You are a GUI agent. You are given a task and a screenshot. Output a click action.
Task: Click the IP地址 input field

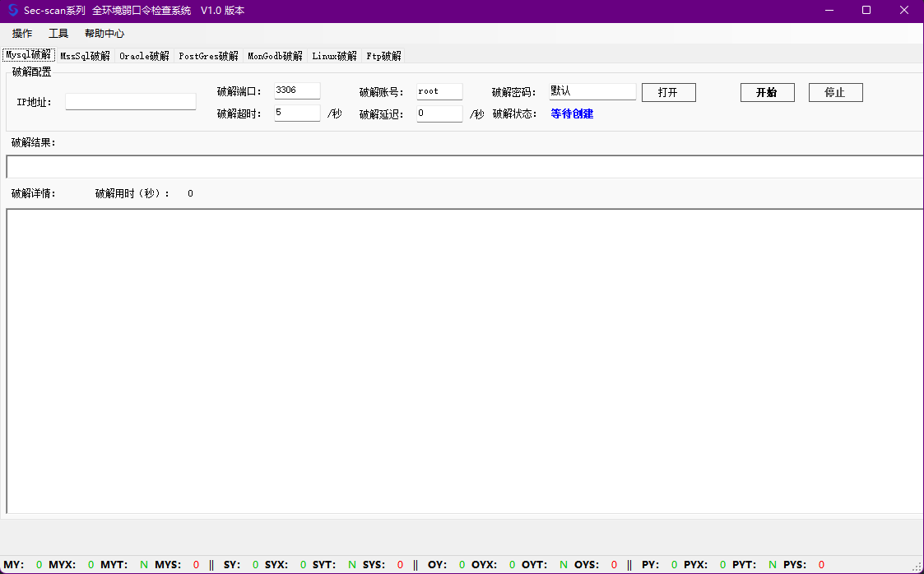tap(131, 102)
